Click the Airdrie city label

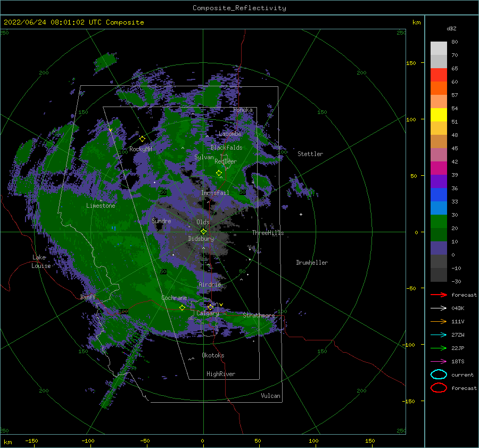pyautogui.click(x=210, y=284)
